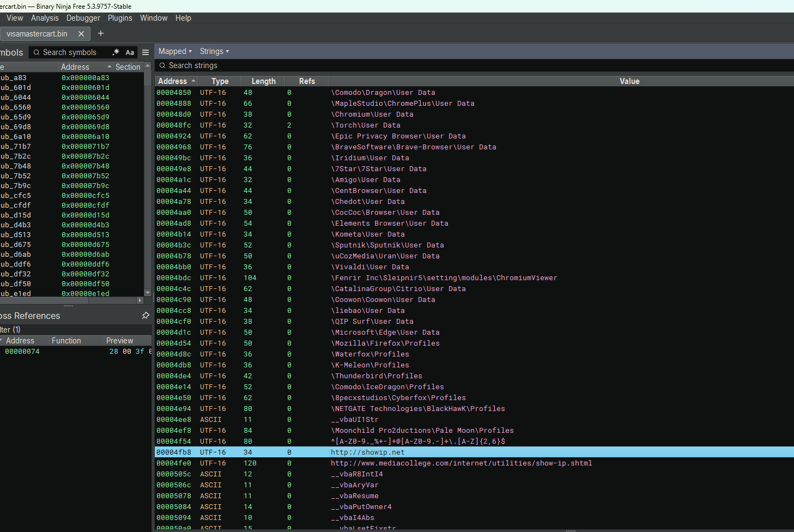Image resolution: width=794 pixels, height=532 pixels.
Task: Toggle regex matching in symbol search
Action: (116, 52)
